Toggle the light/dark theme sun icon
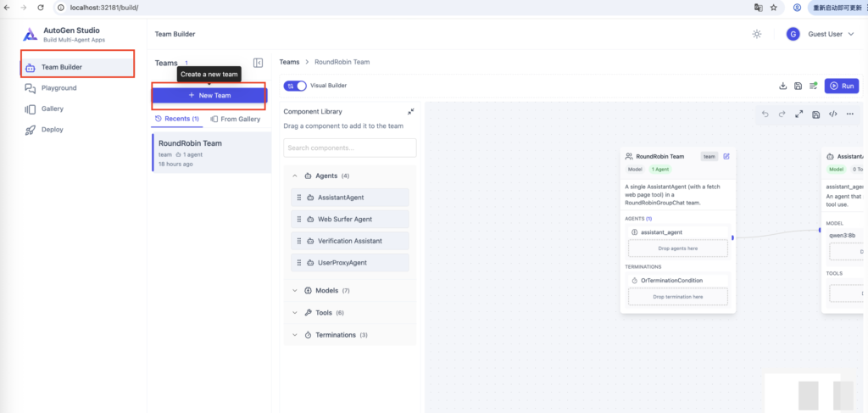 pyautogui.click(x=757, y=34)
